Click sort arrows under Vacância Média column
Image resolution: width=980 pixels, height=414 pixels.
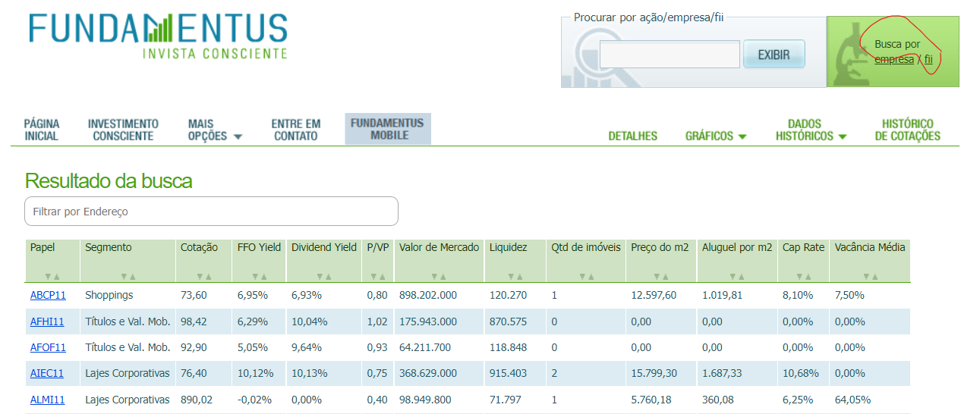(x=870, y=277)
